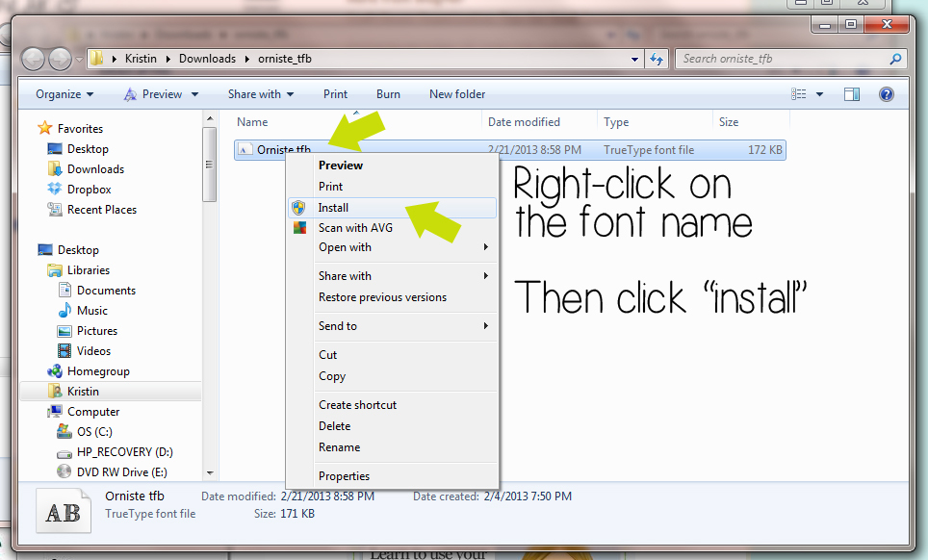Screen dimensions: 928x560
Task: Click the AB font thumbnail in details pane
Action: click(64, 510)
